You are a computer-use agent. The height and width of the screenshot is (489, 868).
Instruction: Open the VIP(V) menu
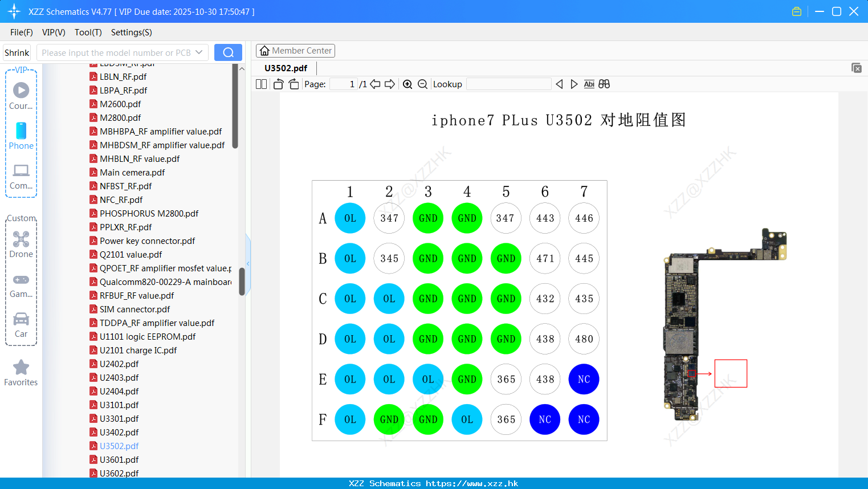tap(54, 32)
